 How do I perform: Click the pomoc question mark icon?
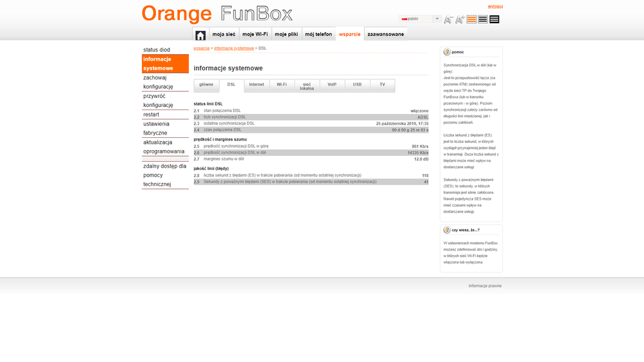click(447, 52)
